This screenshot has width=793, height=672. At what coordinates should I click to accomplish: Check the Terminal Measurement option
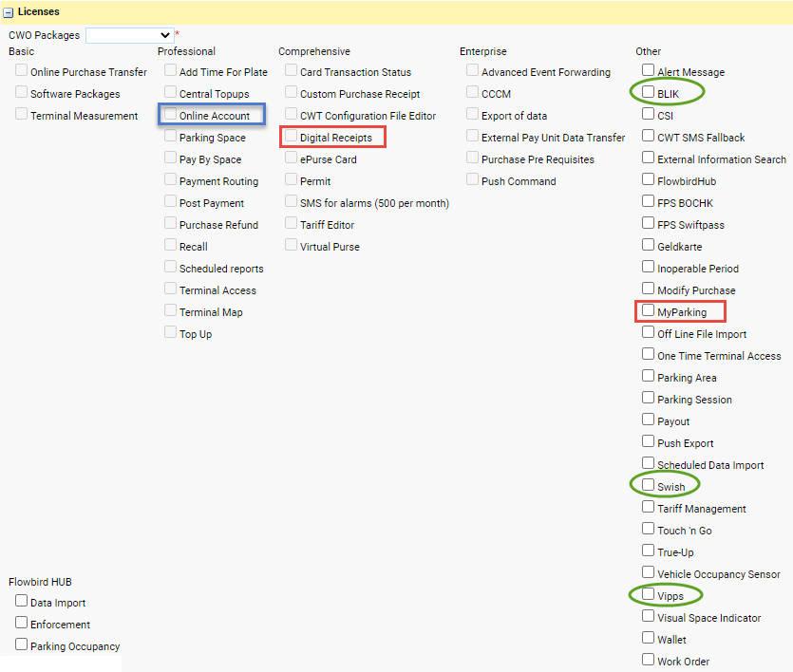21,113
